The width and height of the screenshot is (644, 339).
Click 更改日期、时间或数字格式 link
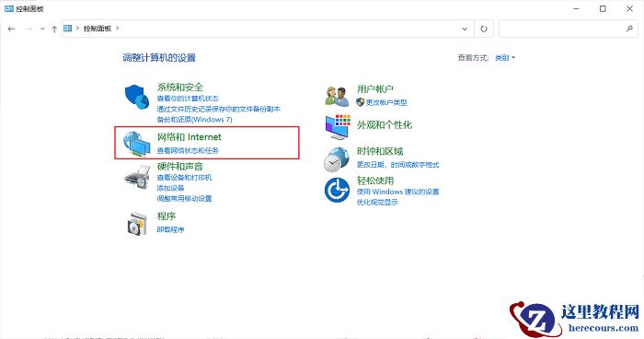[397, 165]
